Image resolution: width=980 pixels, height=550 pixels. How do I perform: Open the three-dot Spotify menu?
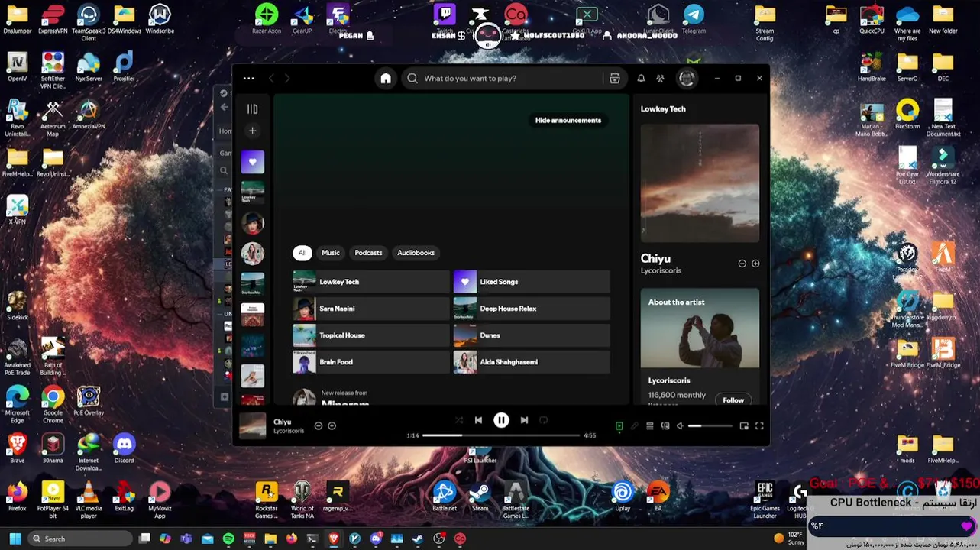(x=249, y=78)
